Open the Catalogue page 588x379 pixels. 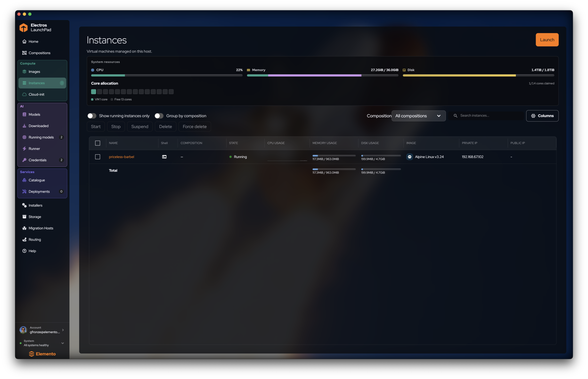pos(42,180)
